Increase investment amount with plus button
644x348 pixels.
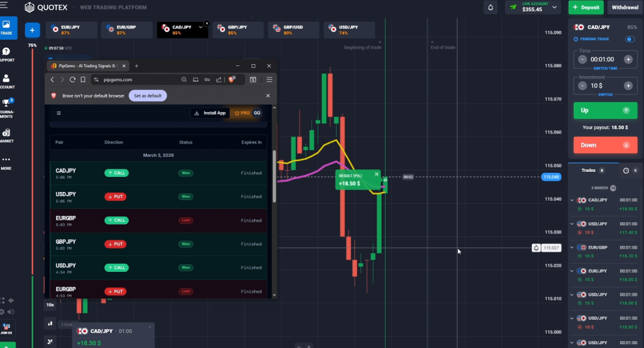point(628,86)
